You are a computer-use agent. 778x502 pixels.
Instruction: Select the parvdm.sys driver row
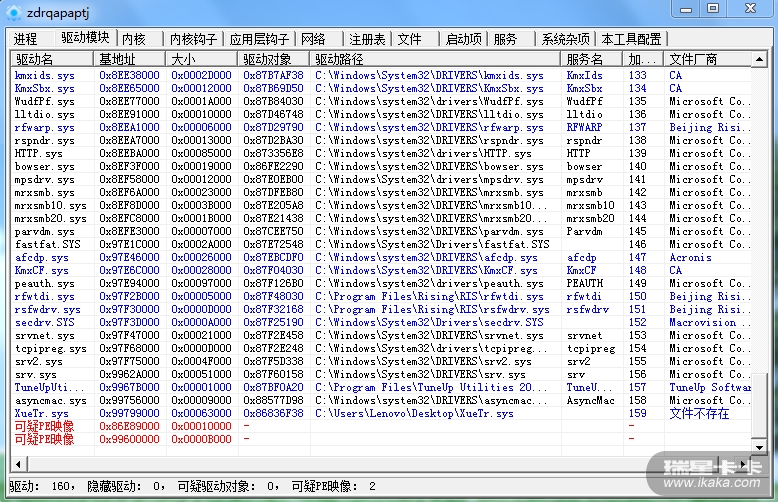click(x=381, y=231)
